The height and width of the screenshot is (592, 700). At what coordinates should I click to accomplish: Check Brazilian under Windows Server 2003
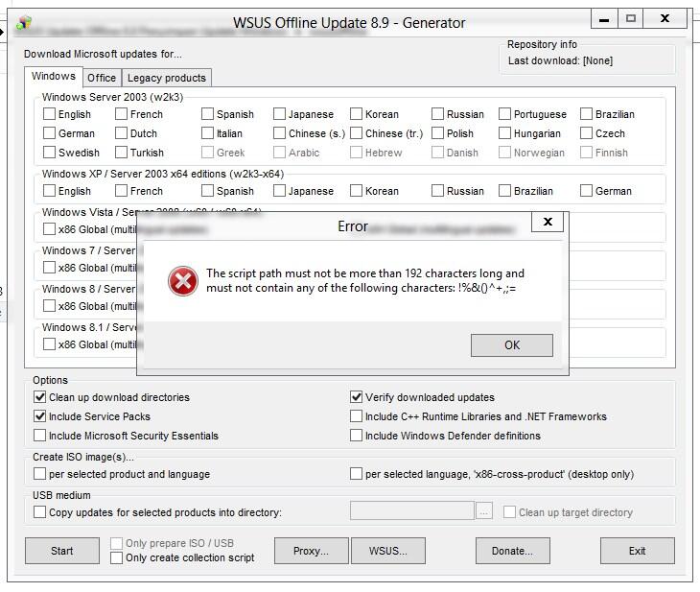(586, 114)
